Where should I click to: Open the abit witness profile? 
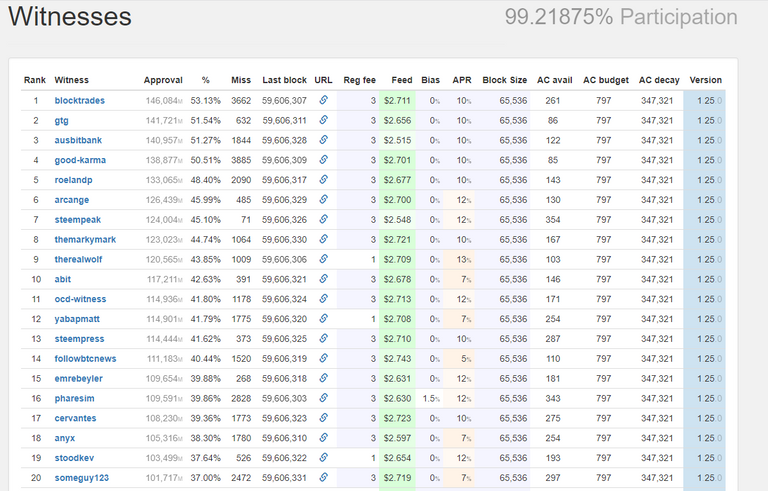pos(63,279)
